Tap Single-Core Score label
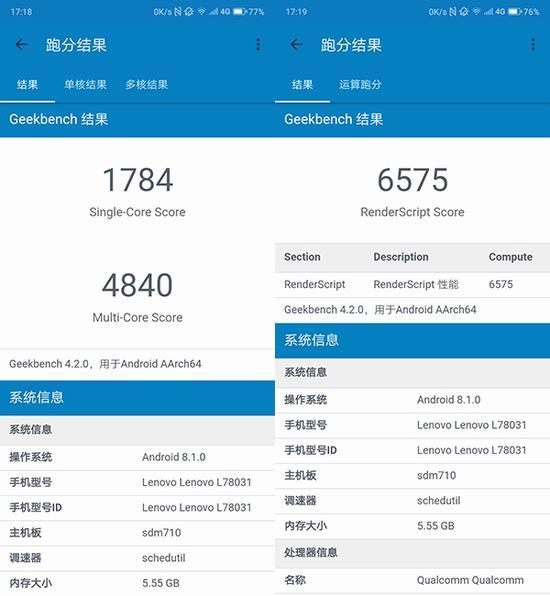 tap(138, 212)
